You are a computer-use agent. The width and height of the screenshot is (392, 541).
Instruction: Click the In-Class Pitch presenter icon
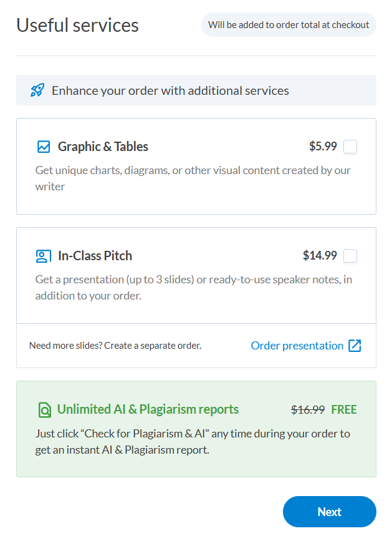click(x=43, y=256)
